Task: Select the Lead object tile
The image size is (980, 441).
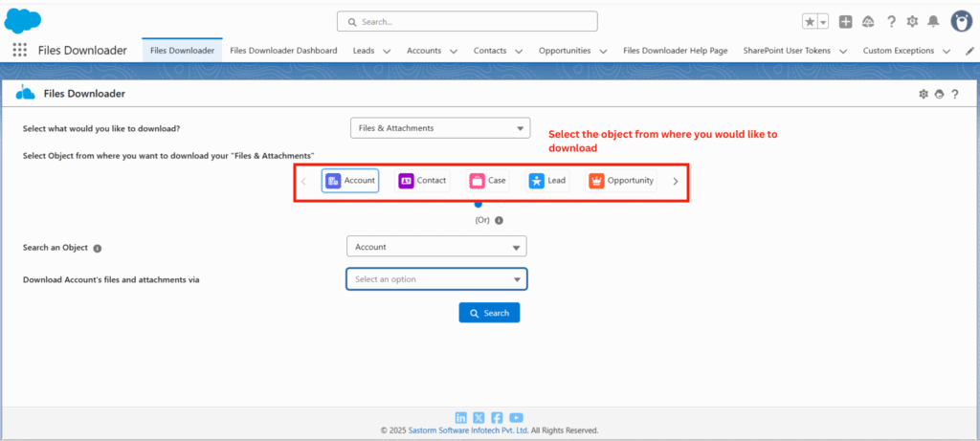Action: click(546, 181)
